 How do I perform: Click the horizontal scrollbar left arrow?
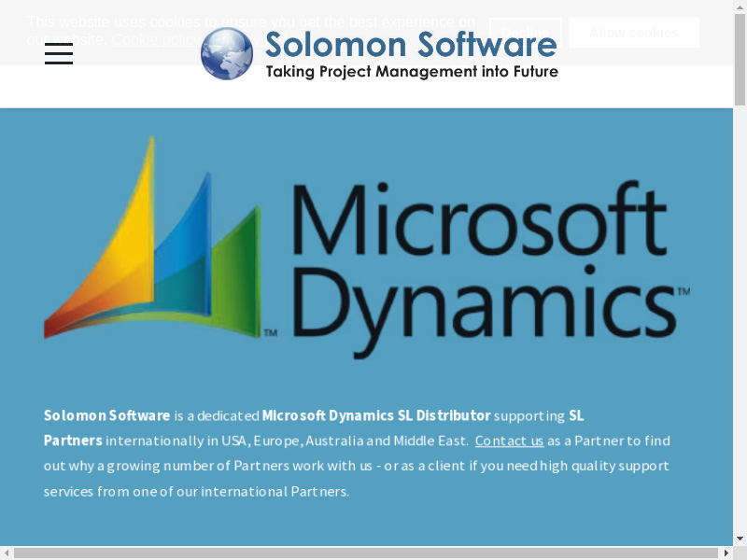tap(7, 553)
